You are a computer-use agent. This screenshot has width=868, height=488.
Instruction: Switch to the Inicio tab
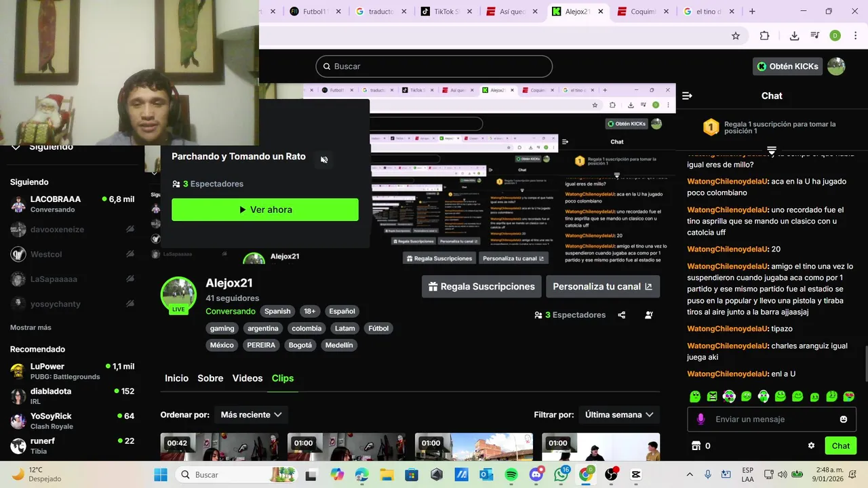click(x=176, y=378)
